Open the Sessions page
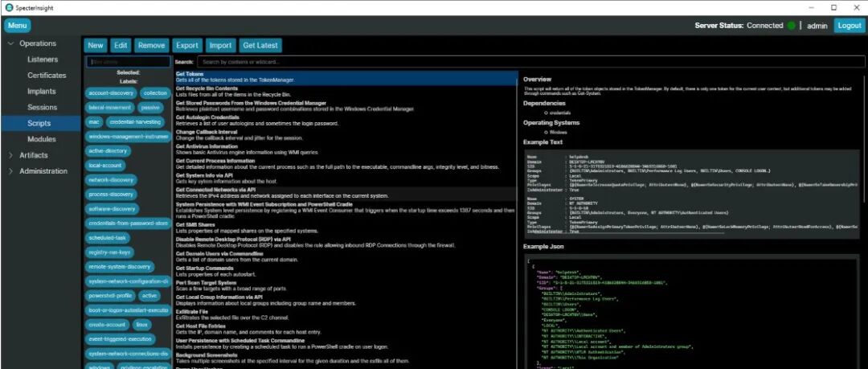Screen dimensions: 868x369 coord(42,108)
